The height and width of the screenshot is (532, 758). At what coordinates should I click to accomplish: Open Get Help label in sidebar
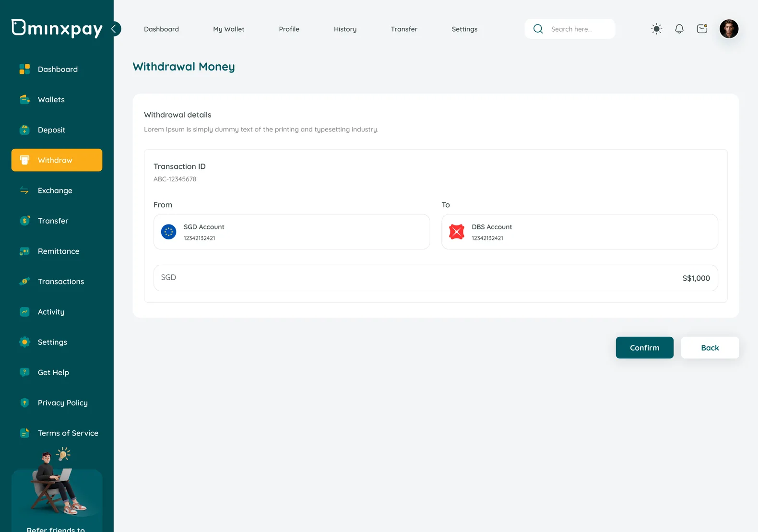53,372
